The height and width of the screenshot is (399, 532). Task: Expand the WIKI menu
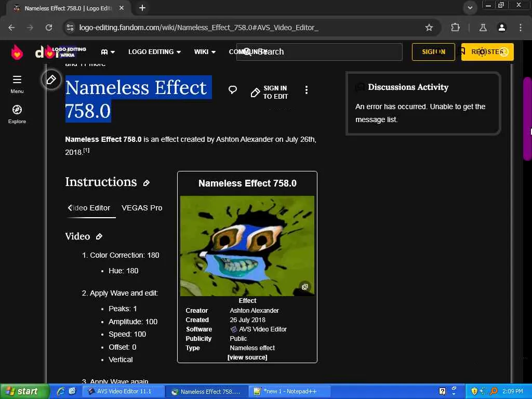pyautogui.click(x=205, y=52)
